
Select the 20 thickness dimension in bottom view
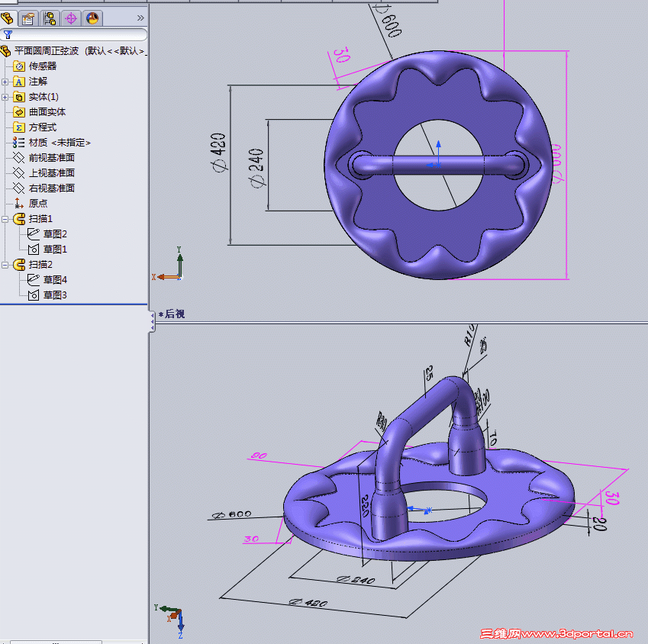[x=600, y=523]
